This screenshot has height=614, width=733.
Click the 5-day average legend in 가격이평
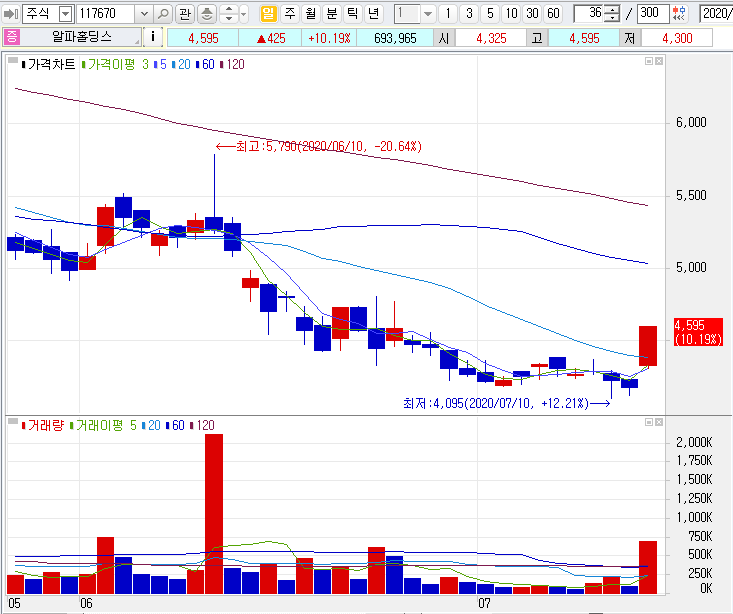pyautogui.click(x=160, y=65)
